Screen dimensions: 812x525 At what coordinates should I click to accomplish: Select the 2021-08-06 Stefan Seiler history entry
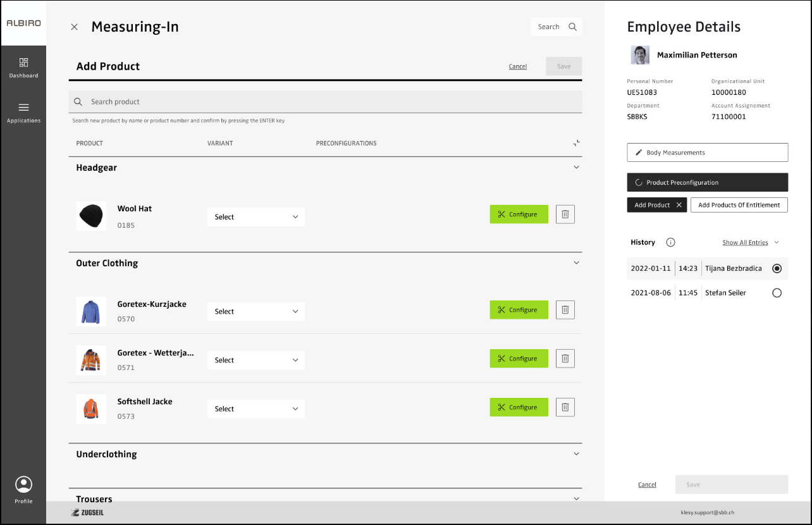coord(777,293)
